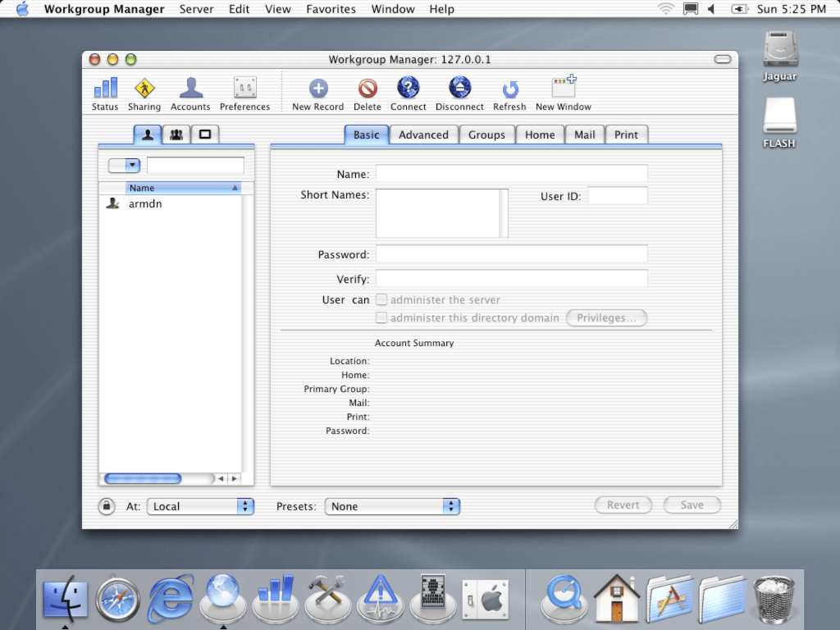Open the Sharing toolbar icon

tap(144, 89)
